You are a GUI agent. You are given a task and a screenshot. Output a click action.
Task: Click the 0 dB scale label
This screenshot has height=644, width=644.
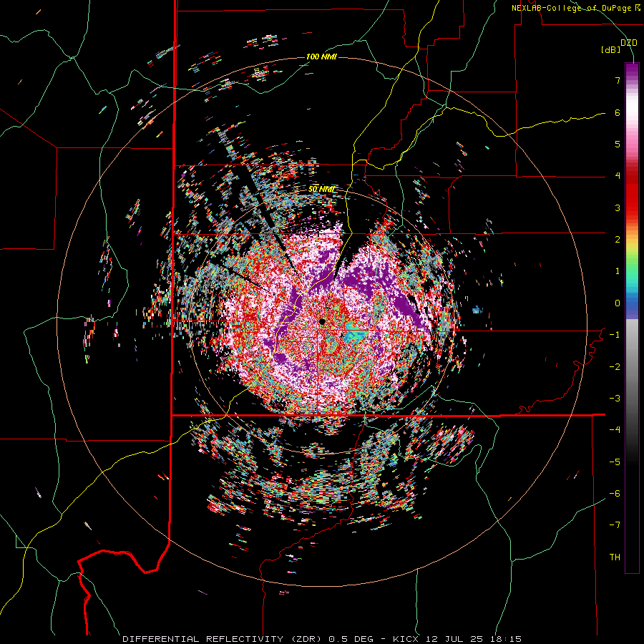tap(618, 303)
